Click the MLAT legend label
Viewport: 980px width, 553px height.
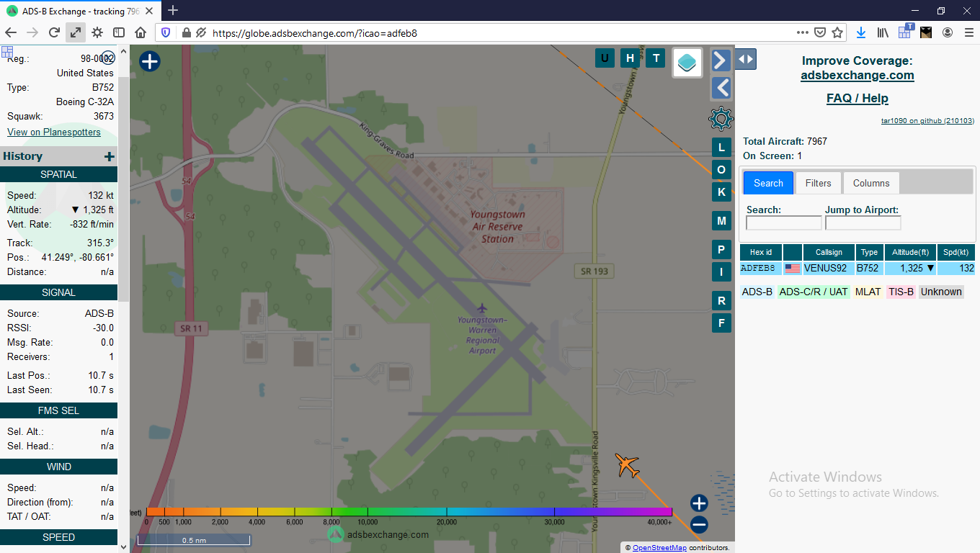tap(868, 292)
